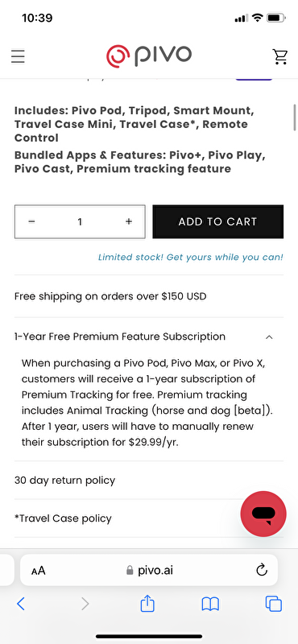Viewport: 298px width, 644px height.
Task: Open the red chat support bubble
Action: [x=263, y=514]
